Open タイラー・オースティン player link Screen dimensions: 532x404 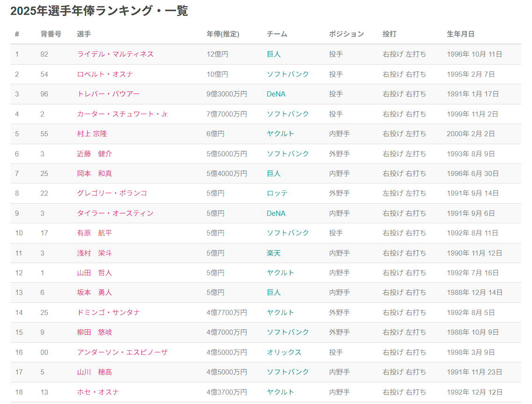pos(115,213)
